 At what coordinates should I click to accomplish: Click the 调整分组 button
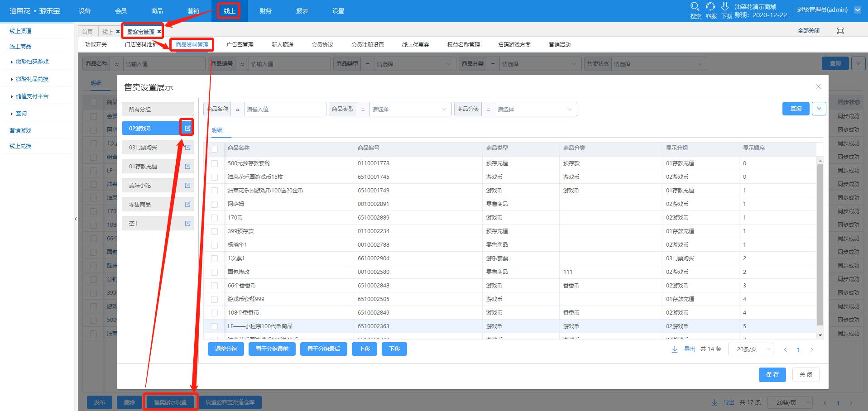[226, 349]
